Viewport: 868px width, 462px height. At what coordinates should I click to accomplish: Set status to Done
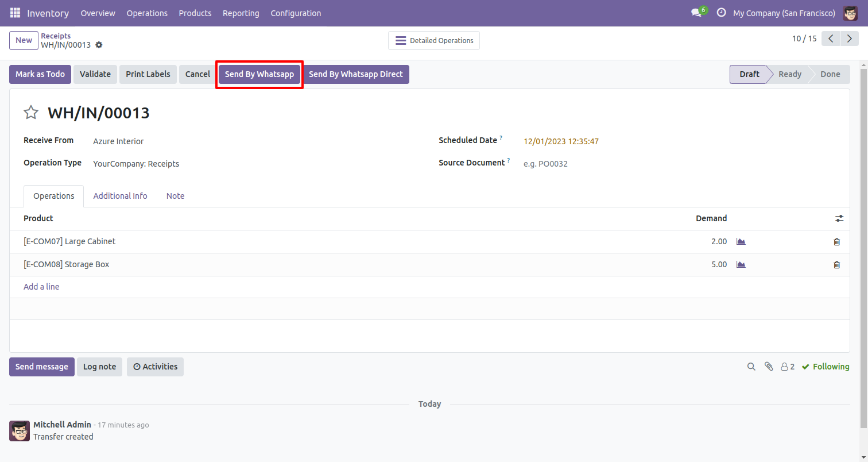(830, 74)
